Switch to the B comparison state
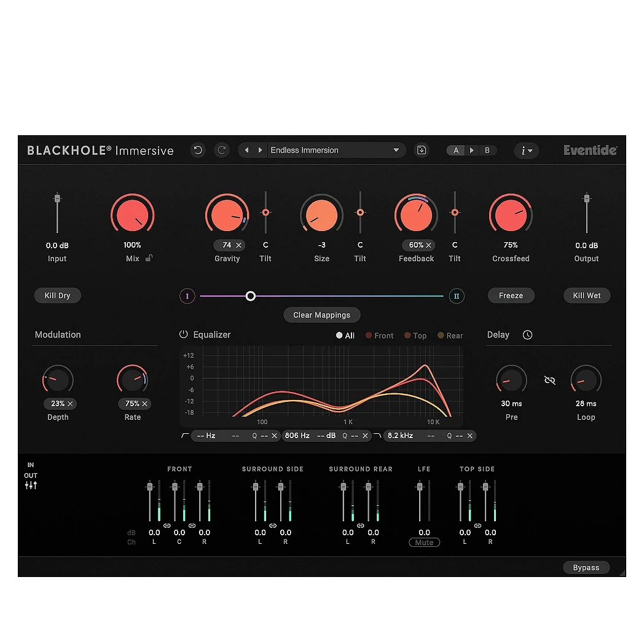644x644 pixels. coord(487,150)
